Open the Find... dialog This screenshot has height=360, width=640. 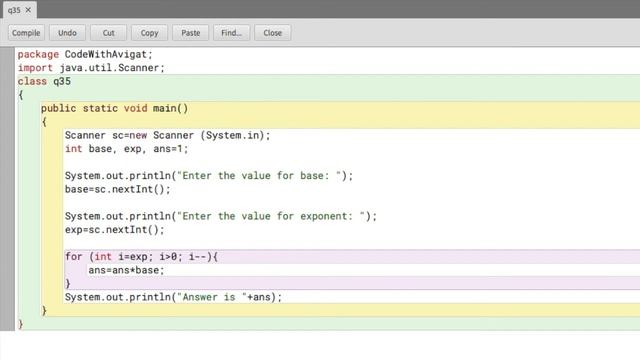(231, 33)
